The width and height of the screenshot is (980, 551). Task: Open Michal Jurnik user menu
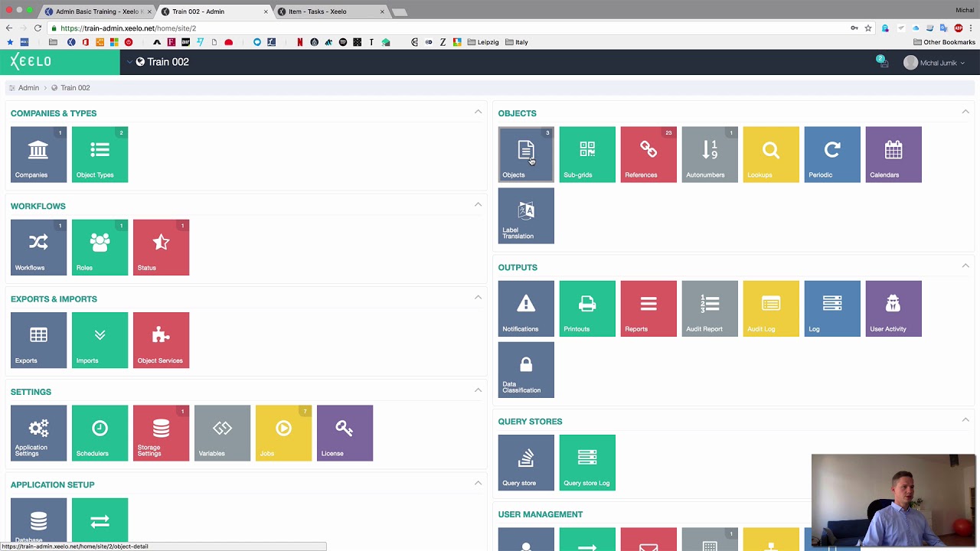click(934, 63)
